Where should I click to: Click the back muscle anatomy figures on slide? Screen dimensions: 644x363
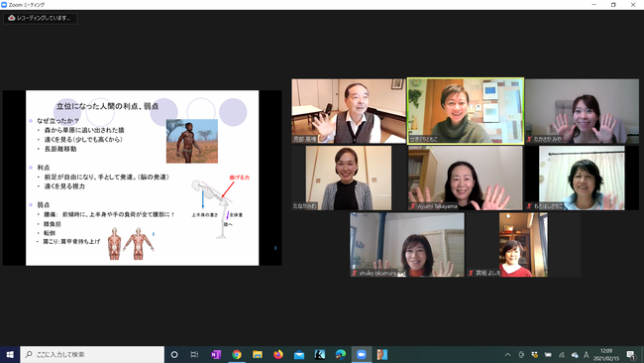click(x=131, y=243)
